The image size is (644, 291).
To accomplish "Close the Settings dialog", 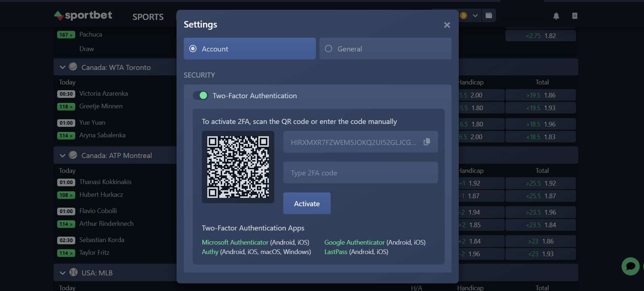I will (447, 25).
